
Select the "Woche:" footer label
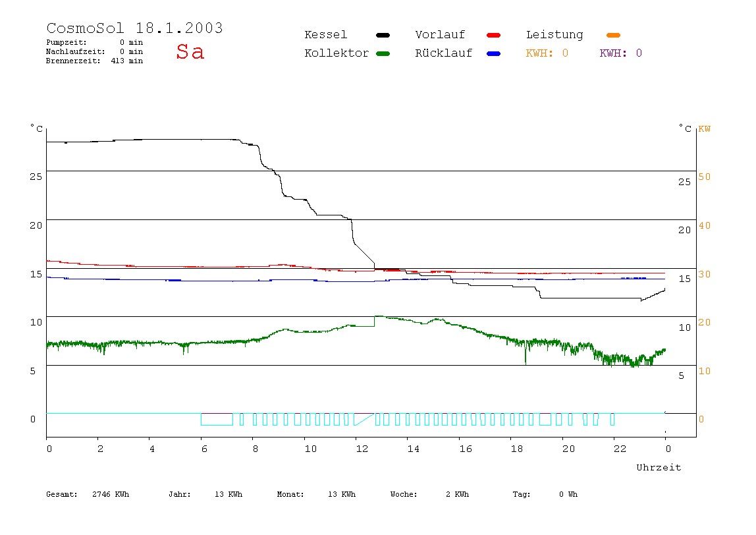point(404,494)
